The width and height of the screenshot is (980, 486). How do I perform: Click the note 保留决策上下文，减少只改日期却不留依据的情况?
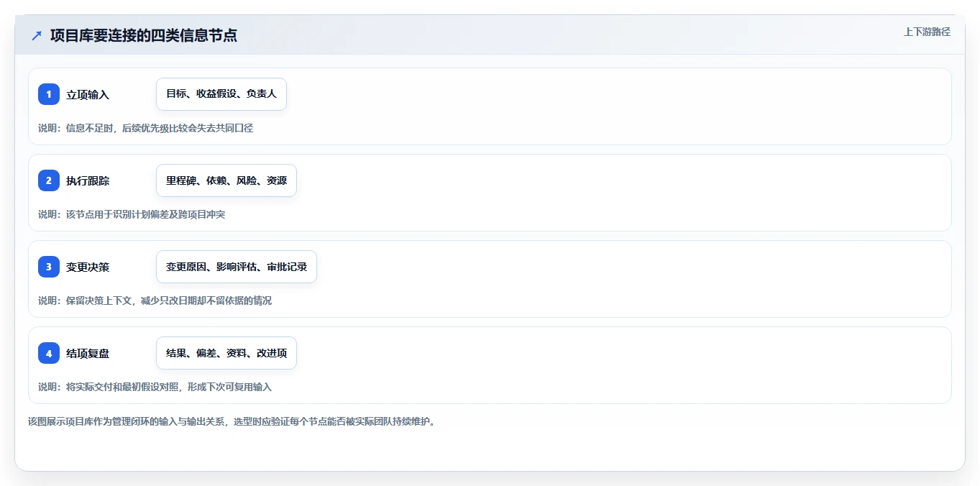(169, 301)
